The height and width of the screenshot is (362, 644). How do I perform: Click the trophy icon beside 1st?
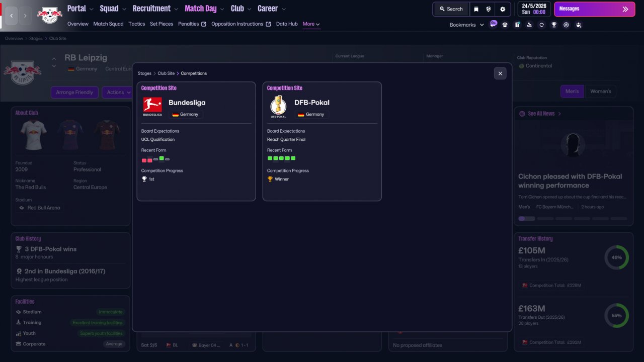point(144,179)
